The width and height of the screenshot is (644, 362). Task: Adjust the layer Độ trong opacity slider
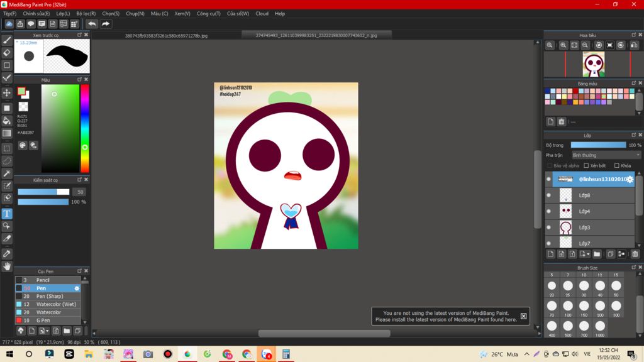pyautogui.click(x=598, y=145)
